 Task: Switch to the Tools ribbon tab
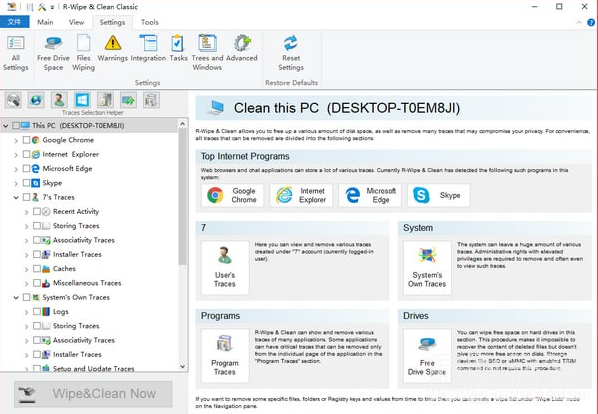coord(150,22)
